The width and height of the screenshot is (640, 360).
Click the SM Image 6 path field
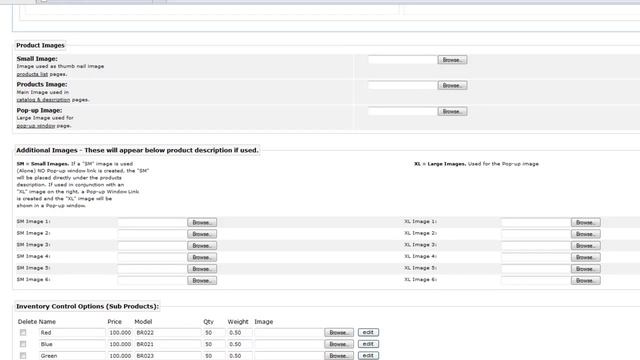click(152, 280)
